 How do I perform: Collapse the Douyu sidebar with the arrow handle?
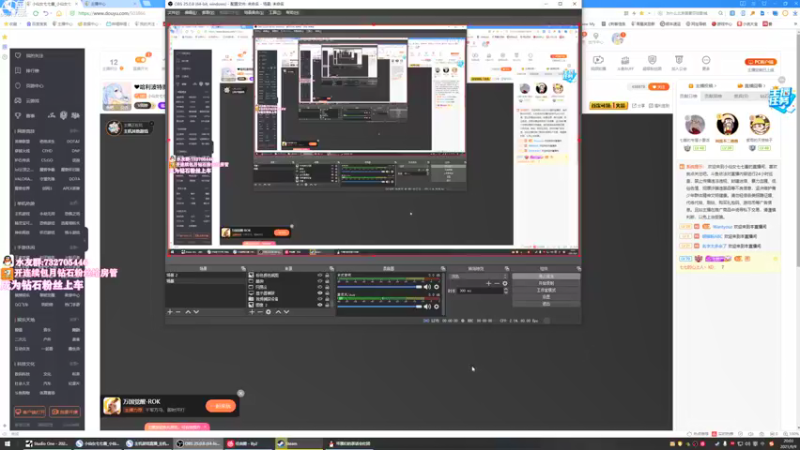pyautogui.click(x=86, y=239)
